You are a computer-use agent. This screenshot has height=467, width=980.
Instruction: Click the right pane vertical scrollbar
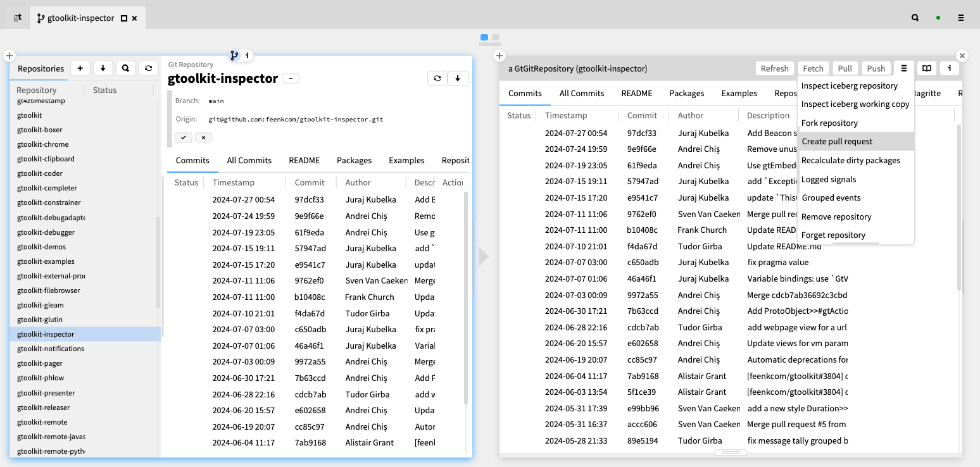959,209
